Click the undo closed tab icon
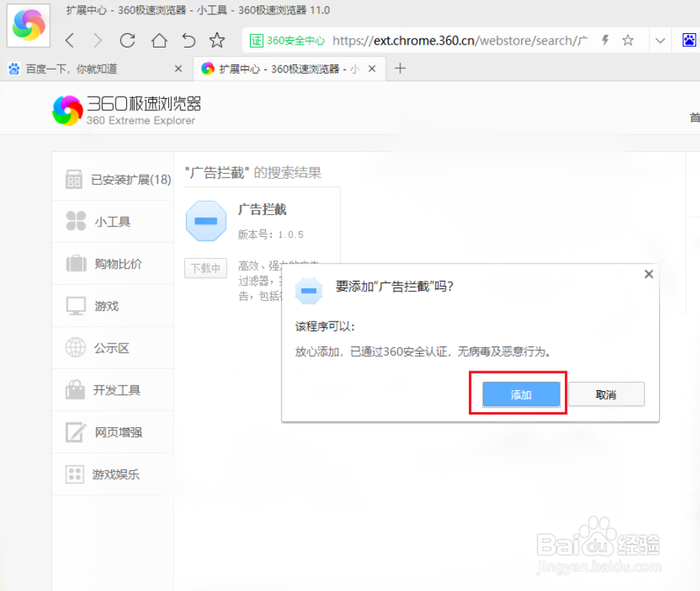The height and width of the screenshot is (591, 700). pyautogui.click(x=189, y=41)
